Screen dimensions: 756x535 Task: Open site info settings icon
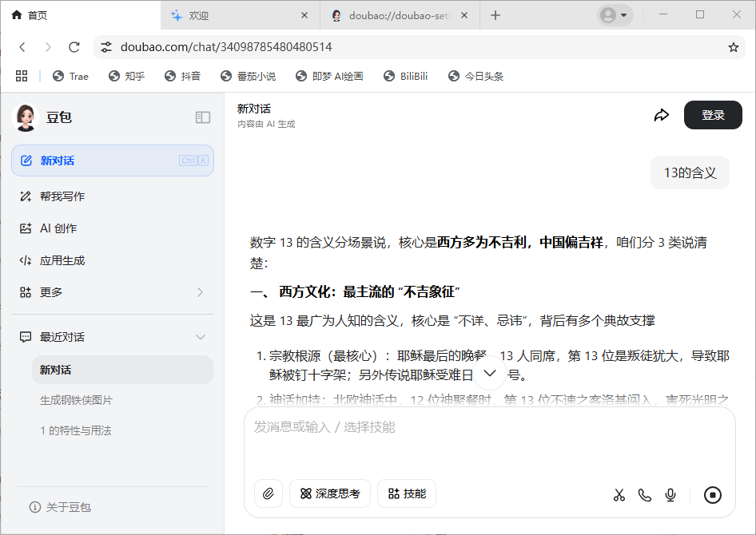pos(106,46)
